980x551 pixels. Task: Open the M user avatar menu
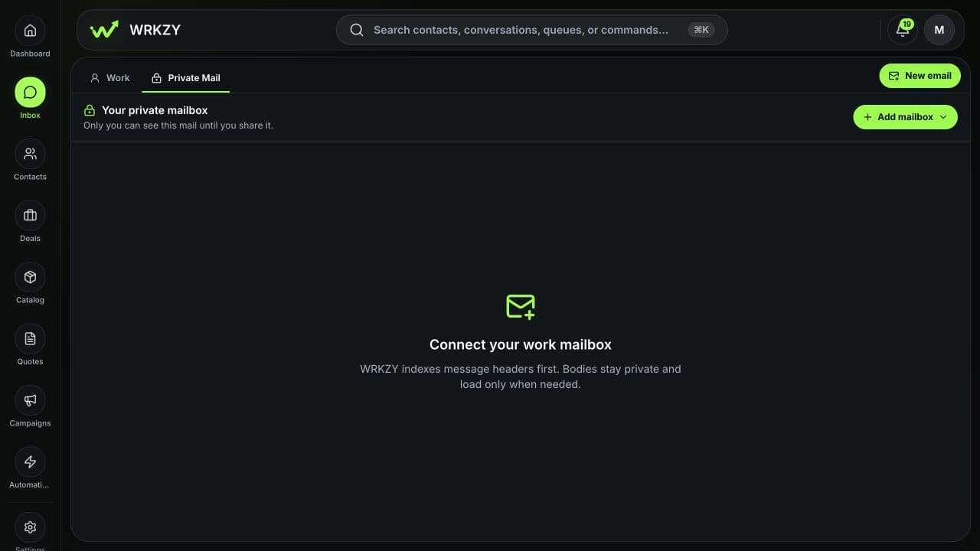[939, 30]
